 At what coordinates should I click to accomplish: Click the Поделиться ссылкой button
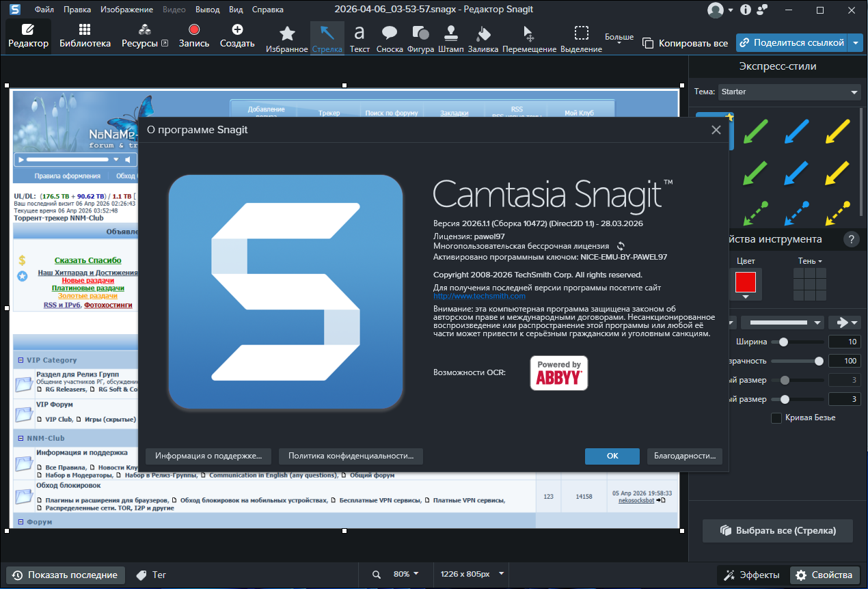[791, 42]
